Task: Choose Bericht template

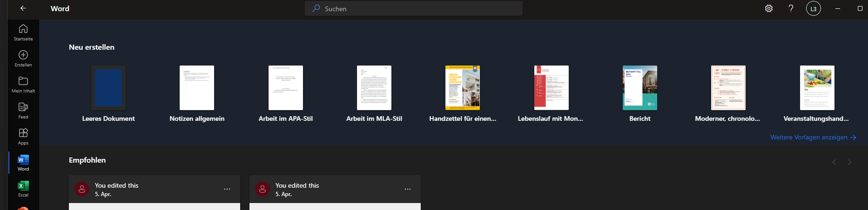Action: pos(640,94)
